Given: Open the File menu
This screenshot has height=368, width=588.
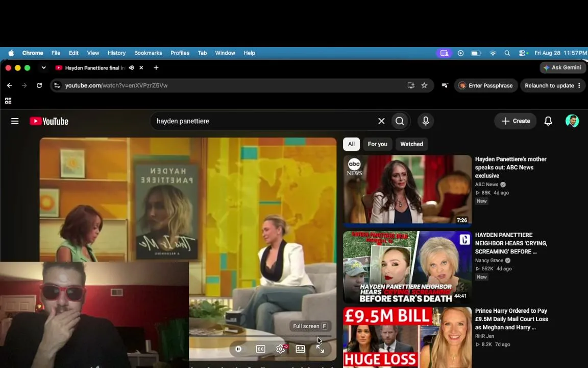Looking at the screenshot, I should [56, 53].
